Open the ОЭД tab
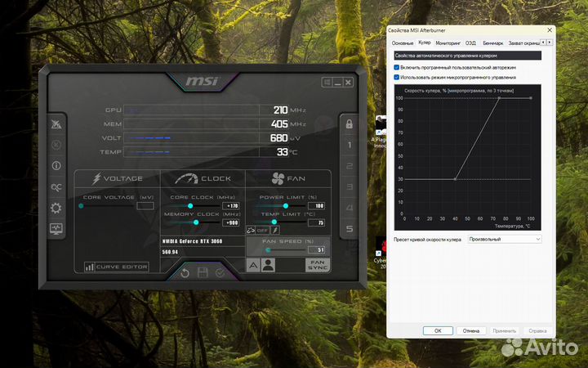The image size is (588, 368). [x=470, y=43]
